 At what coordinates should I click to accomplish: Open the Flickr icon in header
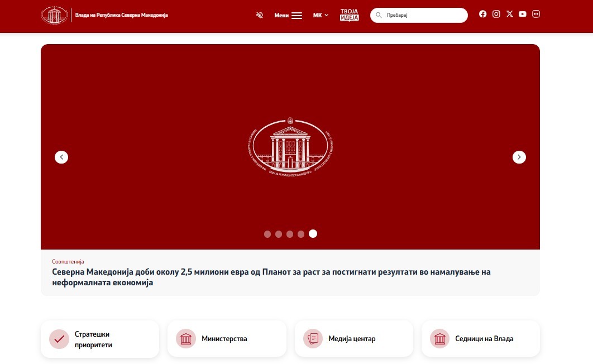[x=536, y=14]
